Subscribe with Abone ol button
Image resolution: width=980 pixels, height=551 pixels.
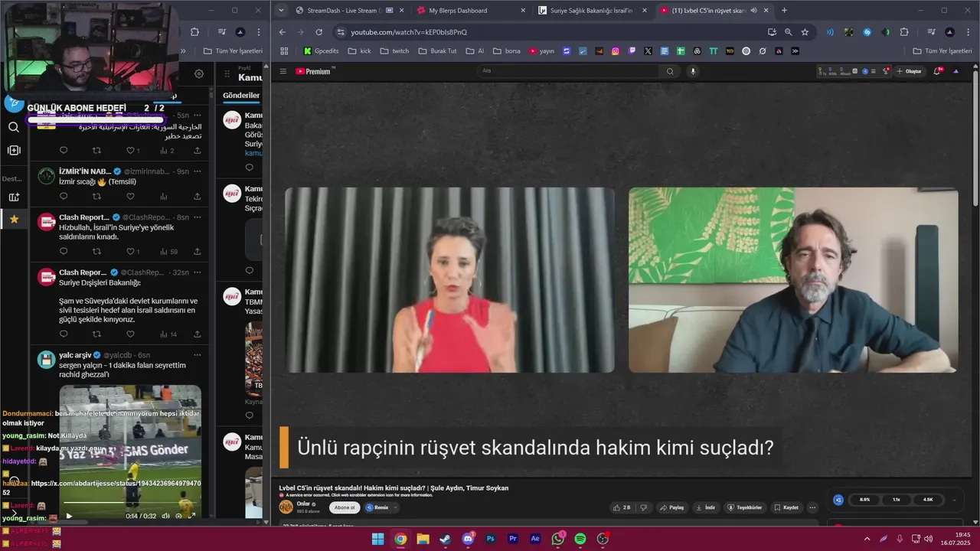click(345, 507)
